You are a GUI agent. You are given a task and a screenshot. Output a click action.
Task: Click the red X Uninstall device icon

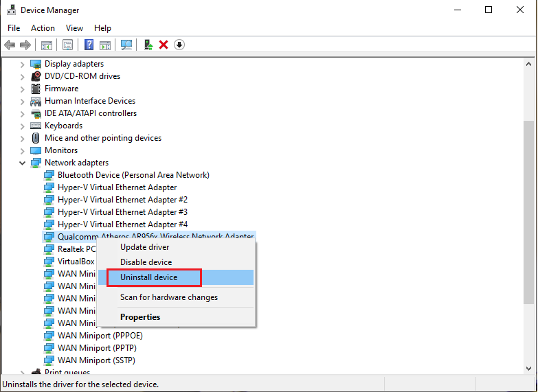click(164, 45)
